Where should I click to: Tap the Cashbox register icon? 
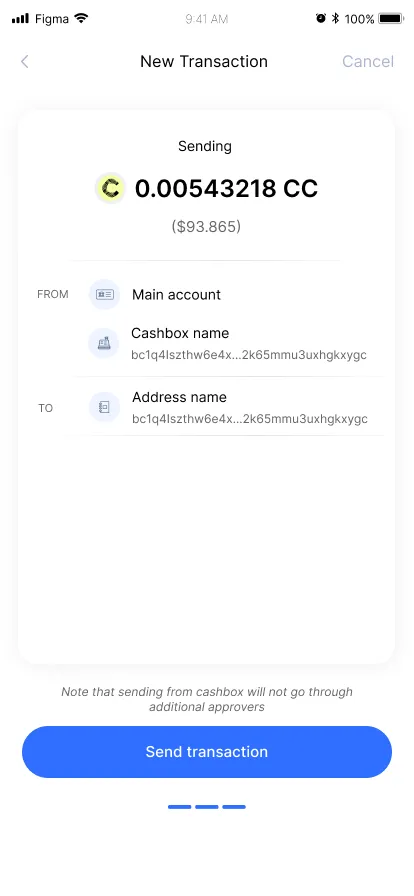coord(104,343)
